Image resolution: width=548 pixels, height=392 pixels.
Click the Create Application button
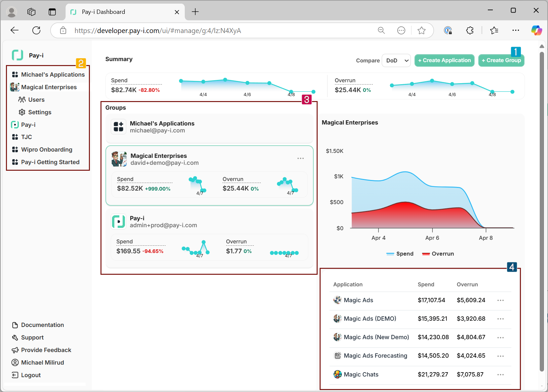444,60
